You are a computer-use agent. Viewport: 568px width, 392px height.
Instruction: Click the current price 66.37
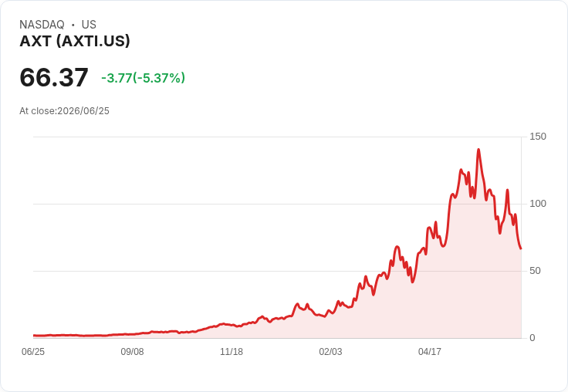pos(54,77)
